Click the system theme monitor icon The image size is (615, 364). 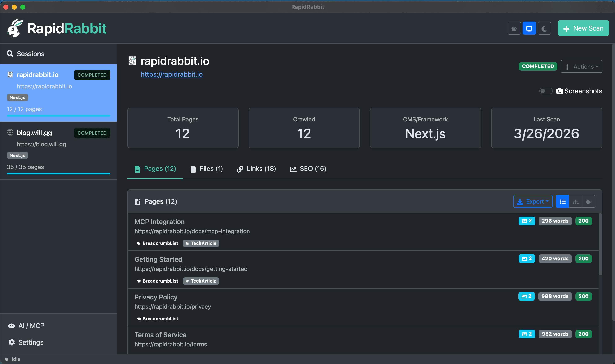click(529, 28)
